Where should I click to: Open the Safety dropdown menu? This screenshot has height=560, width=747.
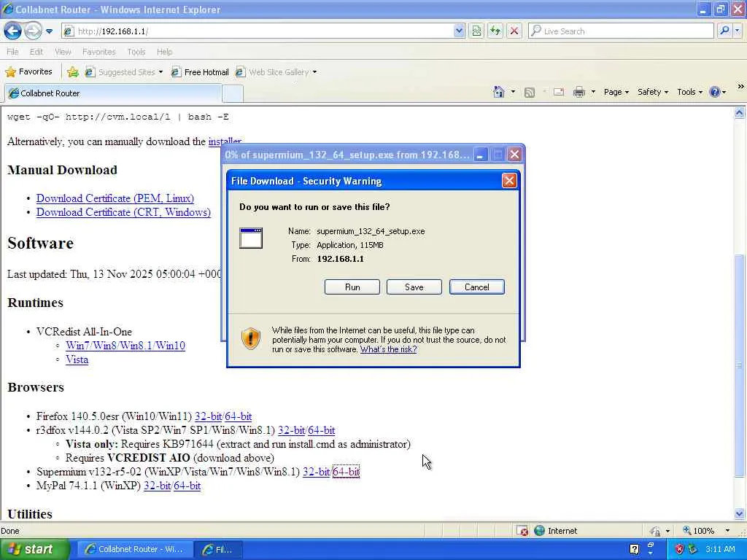(653, 92)
